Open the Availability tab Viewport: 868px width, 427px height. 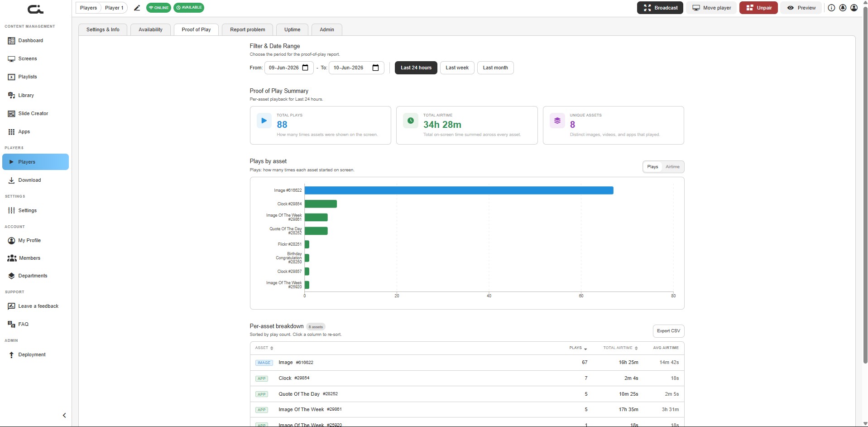[150, 30]
